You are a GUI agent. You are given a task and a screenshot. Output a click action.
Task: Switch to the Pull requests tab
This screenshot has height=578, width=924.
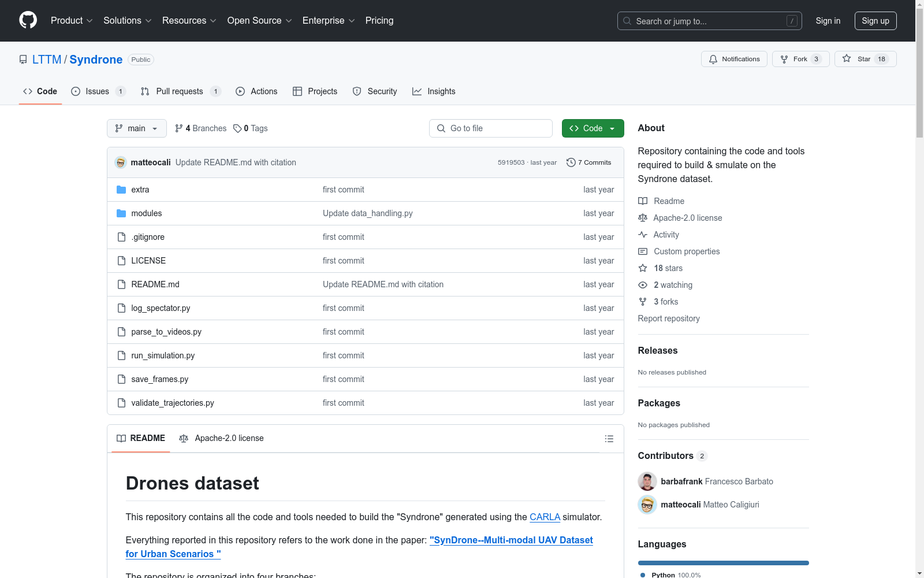pos(181,91)
